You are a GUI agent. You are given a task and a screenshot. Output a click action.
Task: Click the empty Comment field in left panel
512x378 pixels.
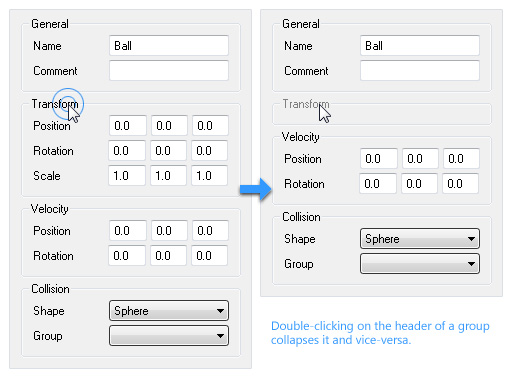click(x=169, y=70)
